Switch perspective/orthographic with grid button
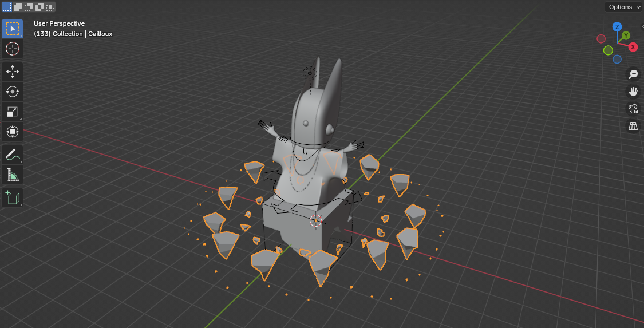The image size is (644, 328). pos(633,126)
